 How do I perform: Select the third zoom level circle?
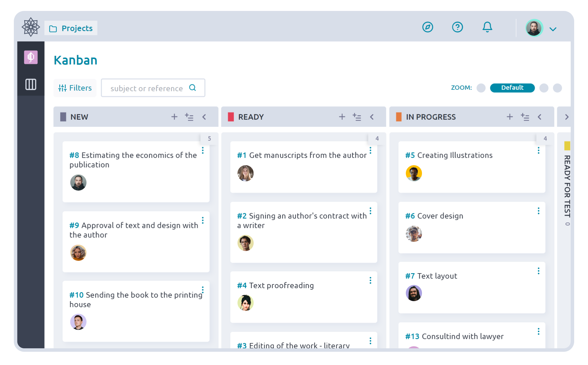544,88
